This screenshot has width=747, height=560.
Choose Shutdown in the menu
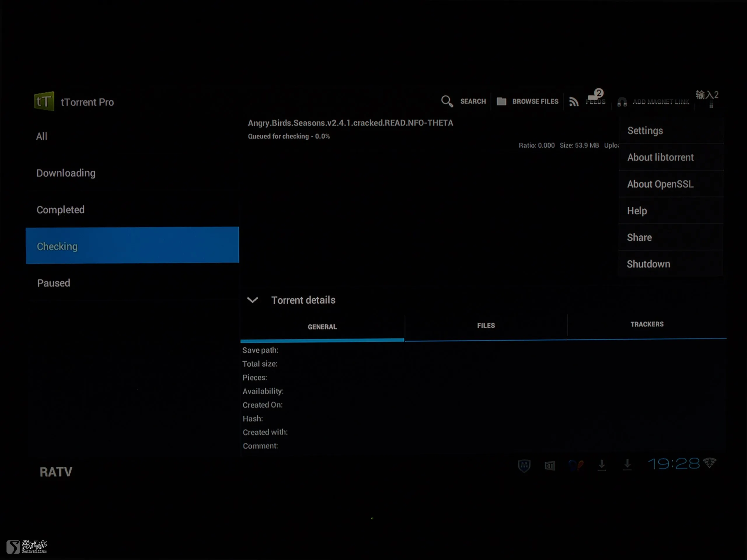pos(671,264)
